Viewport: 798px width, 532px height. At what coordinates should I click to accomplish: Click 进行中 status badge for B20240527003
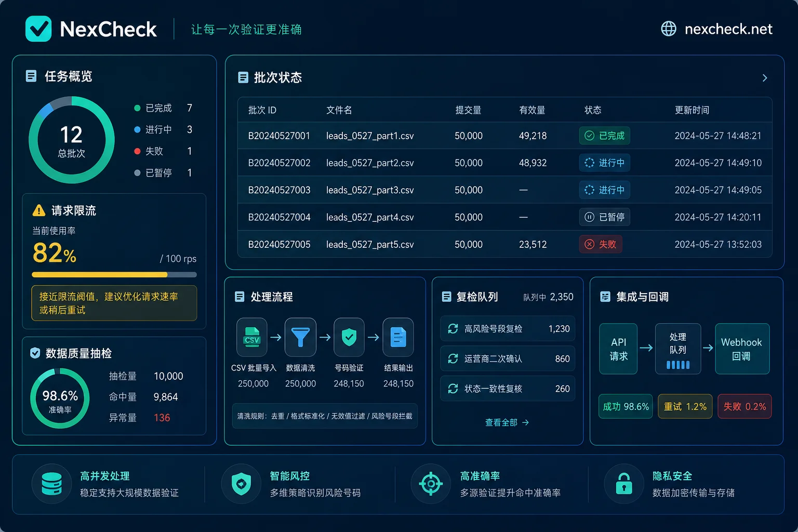coord(605,190)
